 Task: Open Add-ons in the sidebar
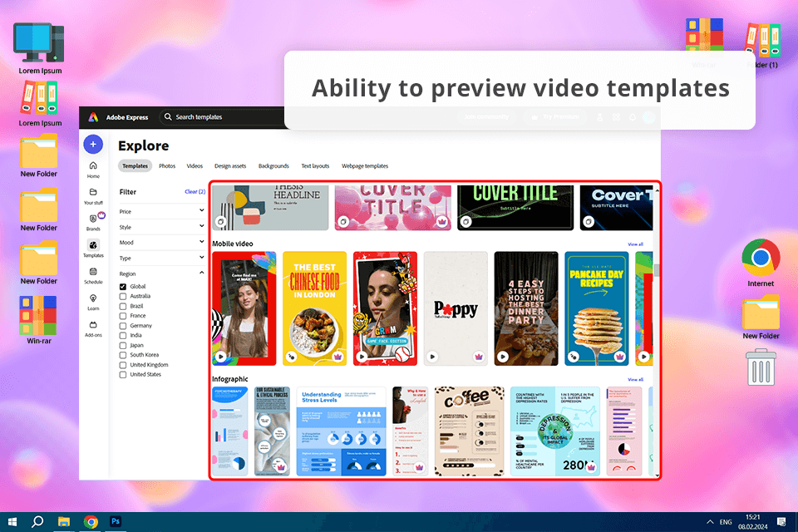click(x=93, y=328)
